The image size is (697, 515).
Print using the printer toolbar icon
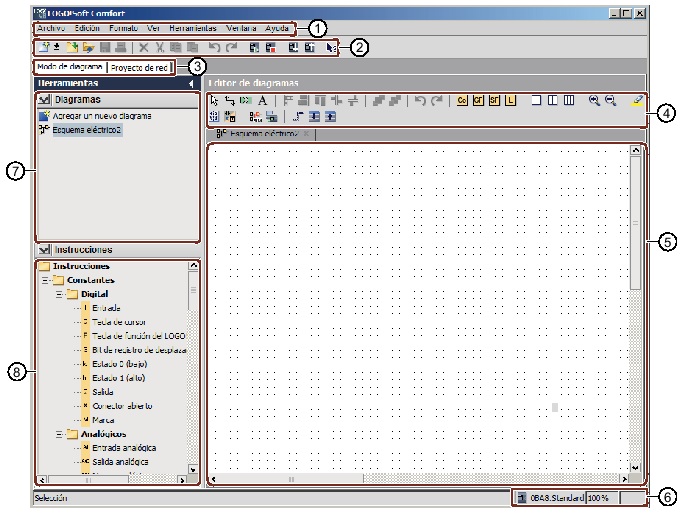click(x=121, y=47)
